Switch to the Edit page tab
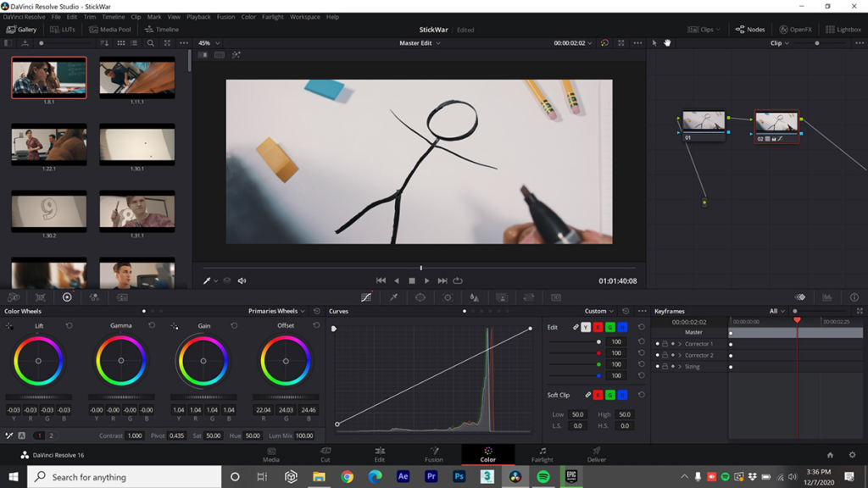The image size is (868, 488). pos(379,454)
